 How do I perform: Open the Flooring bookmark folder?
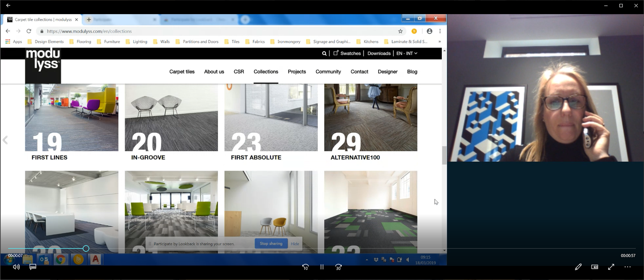[x=80, y=42]
